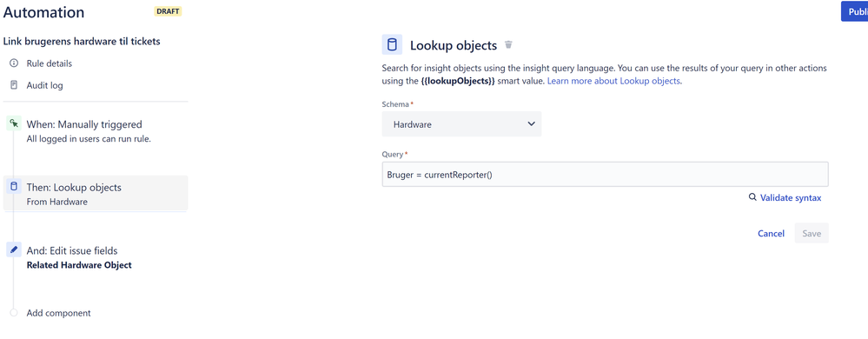
Task: Click the Audit log document icon
Action: pyautogui.click(x=14, y=85)
